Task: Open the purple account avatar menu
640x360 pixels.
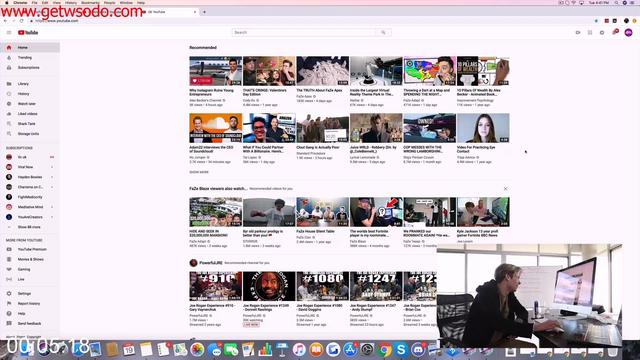Action: [x=628, y=32]
